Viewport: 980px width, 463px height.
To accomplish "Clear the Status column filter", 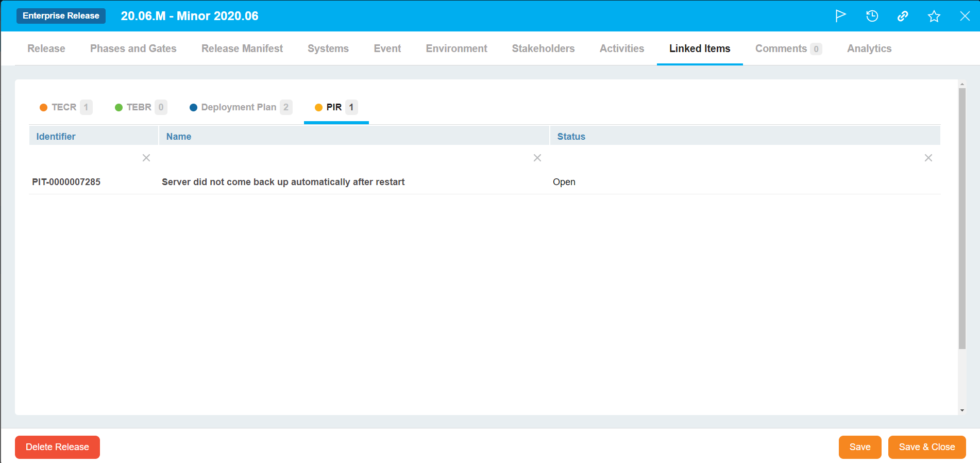I will [928, 158].
